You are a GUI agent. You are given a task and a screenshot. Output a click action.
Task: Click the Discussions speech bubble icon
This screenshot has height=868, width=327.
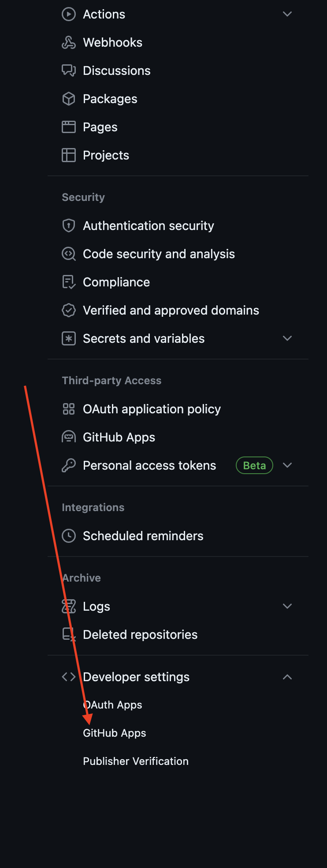pos(69,70)
